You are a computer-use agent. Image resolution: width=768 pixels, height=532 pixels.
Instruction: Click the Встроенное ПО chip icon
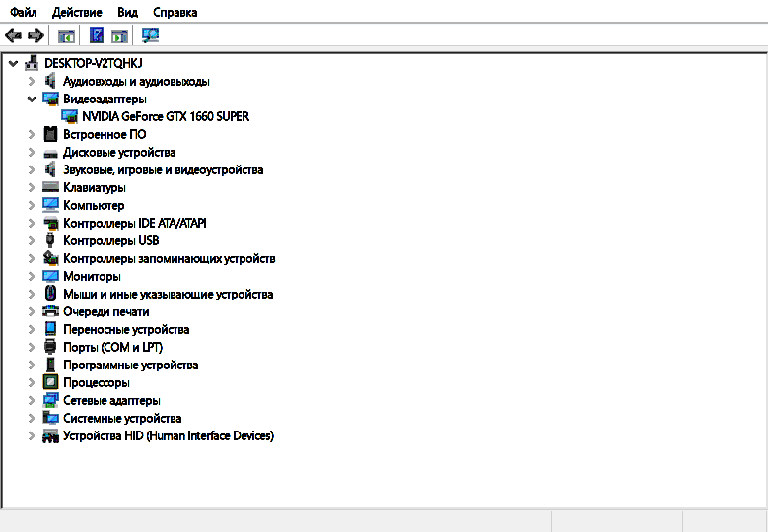tap(50, 134)
